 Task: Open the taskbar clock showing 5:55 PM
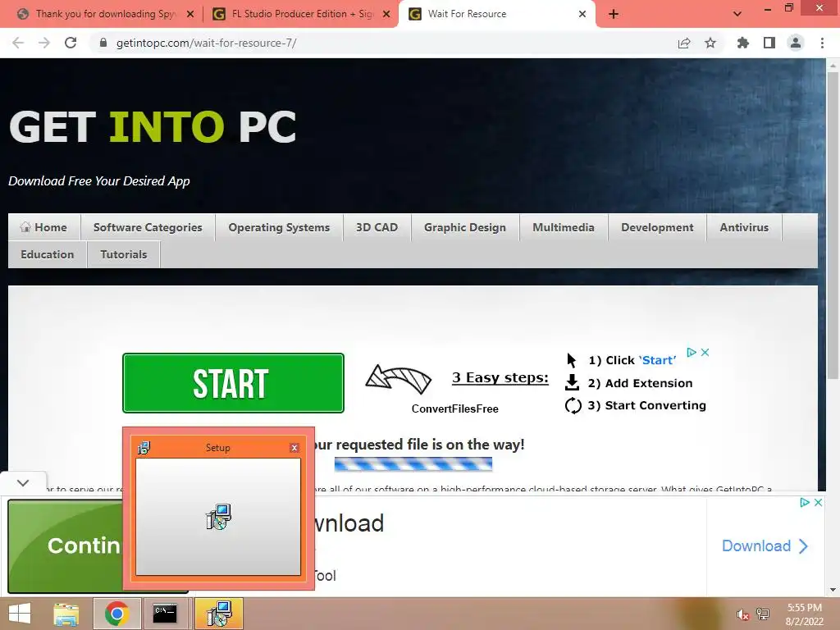click(x=805, y=614)
